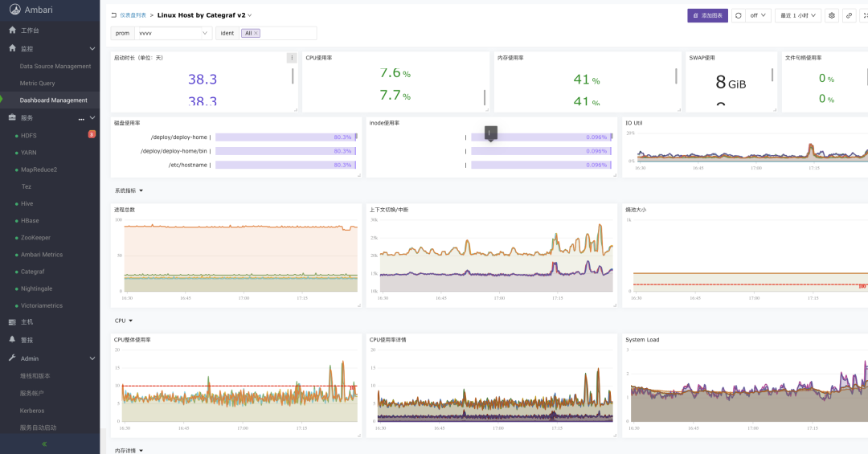The image size is (868, 454).
Task: Click the Ambari logo icon
Action: pos(15,10)
